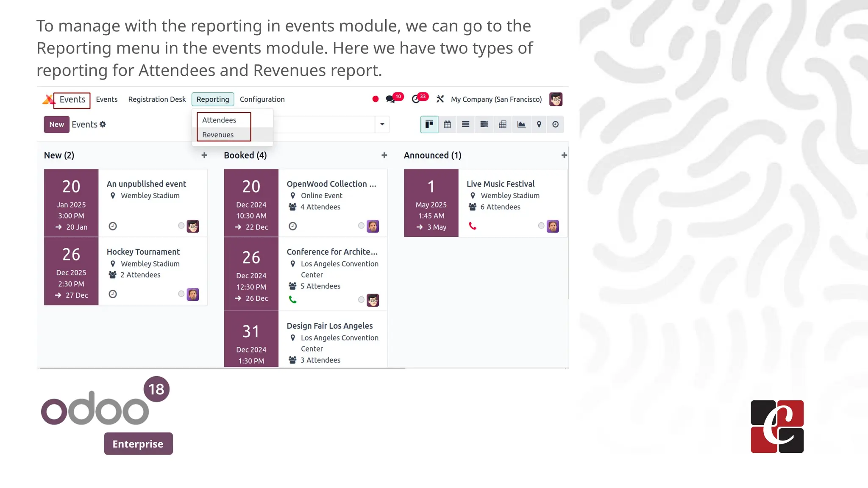Toggle state circle on Hockey Tournament

click(181, 294)
